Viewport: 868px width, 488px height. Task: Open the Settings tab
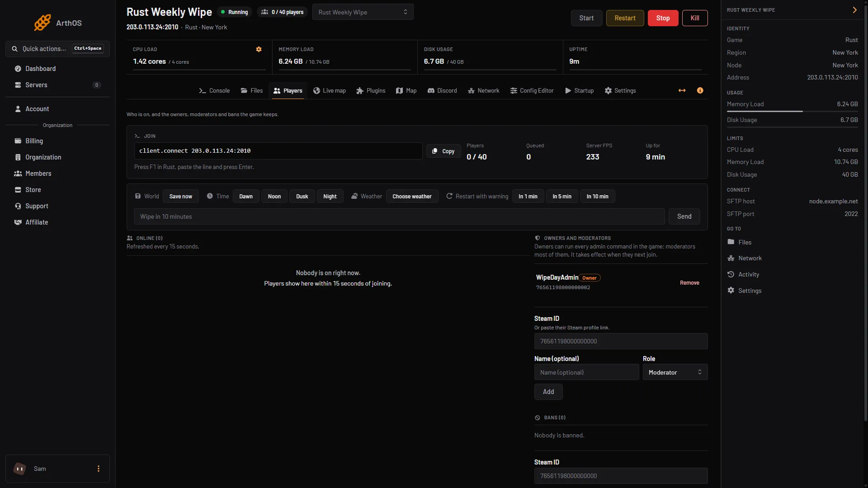620,91
